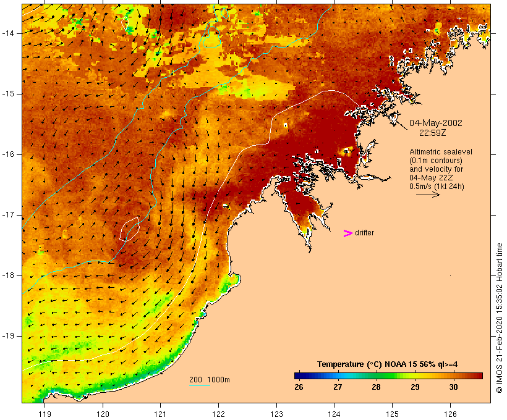The width and height of the screenshot is (507, 420).
Task: Click the colorbar label '30'
Action: [453, 387]
